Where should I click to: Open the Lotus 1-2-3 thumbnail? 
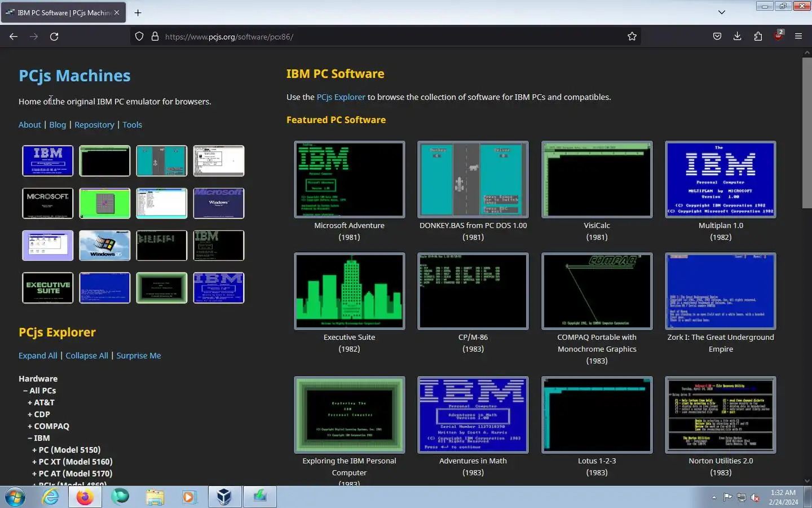597,415
